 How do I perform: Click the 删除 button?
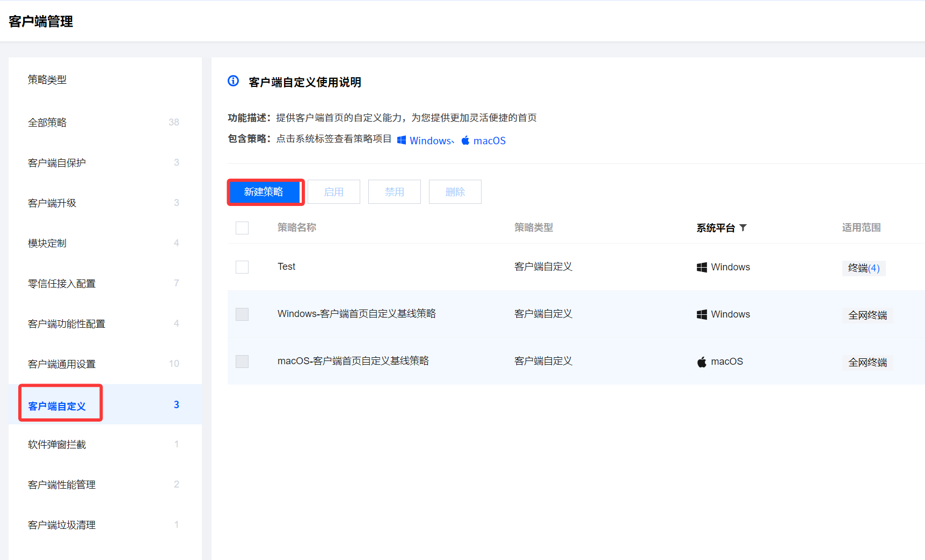[455, 192]
